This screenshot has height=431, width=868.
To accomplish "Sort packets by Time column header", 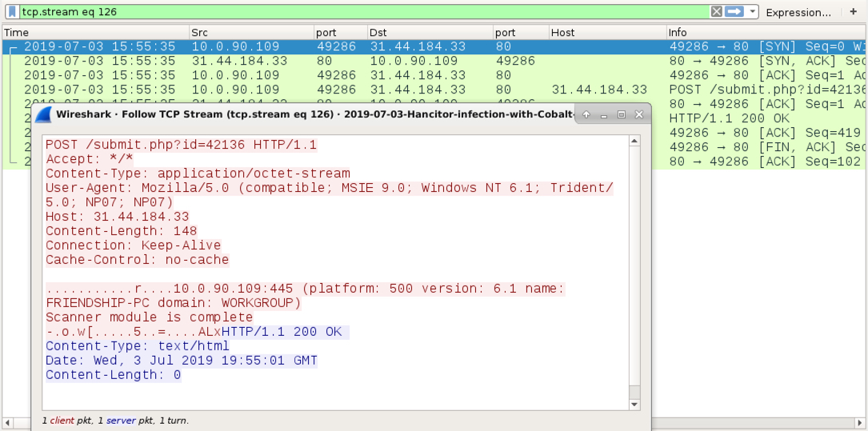I will [x=95, y=33].
